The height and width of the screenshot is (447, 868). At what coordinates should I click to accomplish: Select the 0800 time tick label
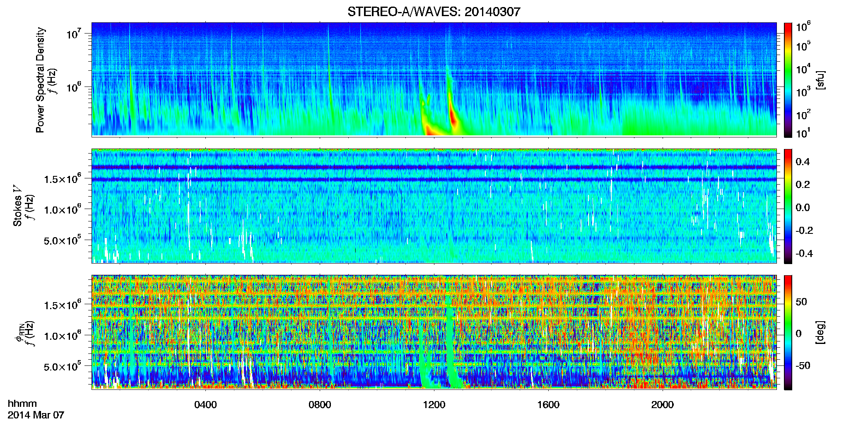click(320, 404)
